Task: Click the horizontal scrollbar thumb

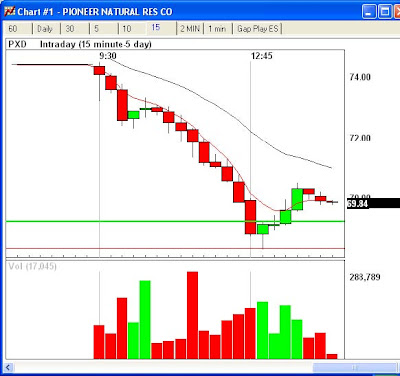Action: point(355,368)
